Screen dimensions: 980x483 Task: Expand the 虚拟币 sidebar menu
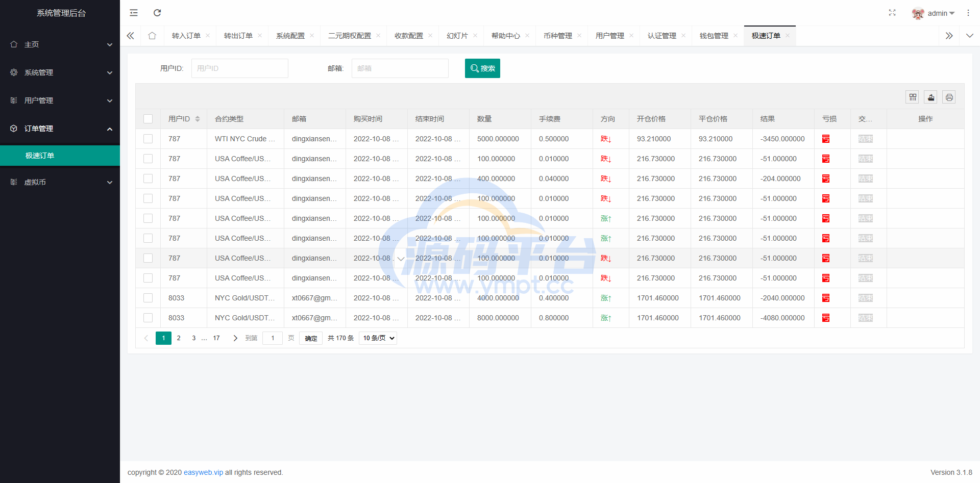tap(60, 182)
